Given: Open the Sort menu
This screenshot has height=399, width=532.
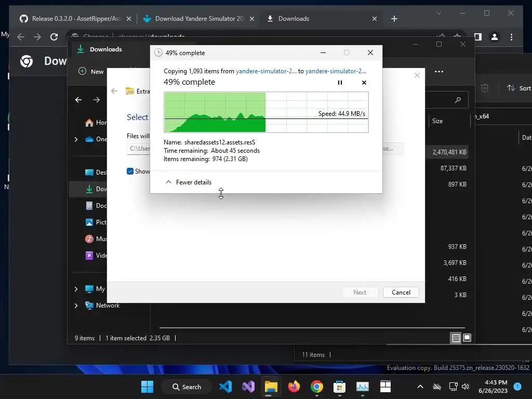Looking at the screenshot, I should 519,88.
